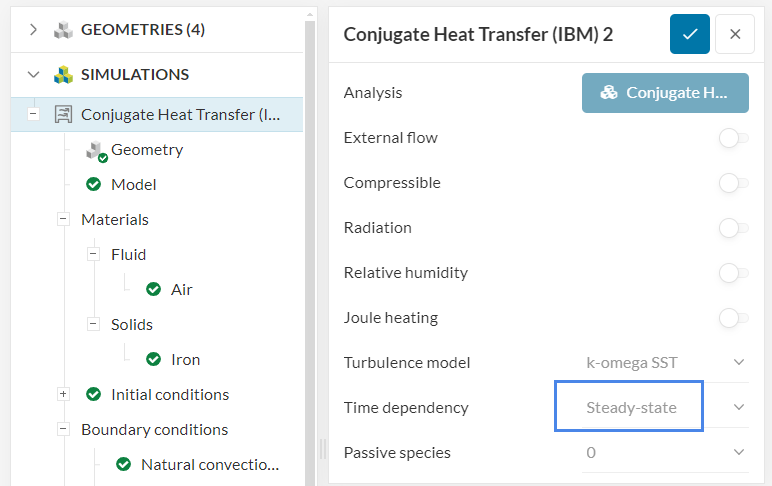The image size is (772, 486).
Task: Click the Geometries cubes icon
Action: (x=64, y=30)
